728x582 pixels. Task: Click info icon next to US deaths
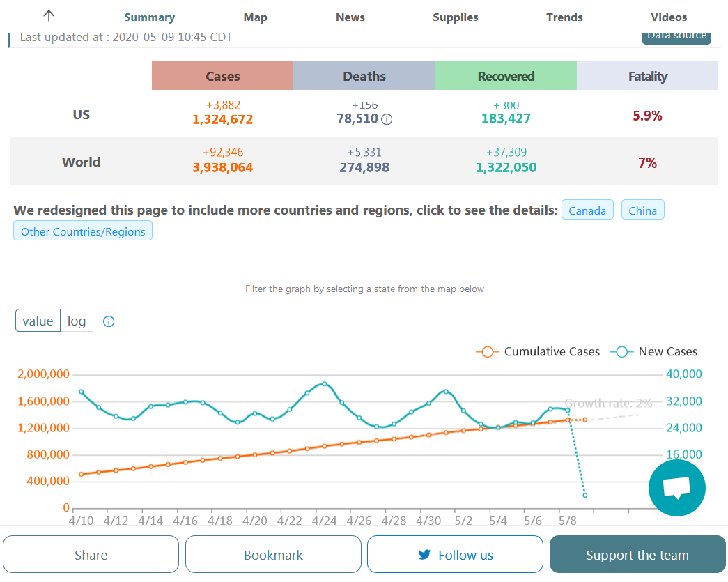click(387, 119)
